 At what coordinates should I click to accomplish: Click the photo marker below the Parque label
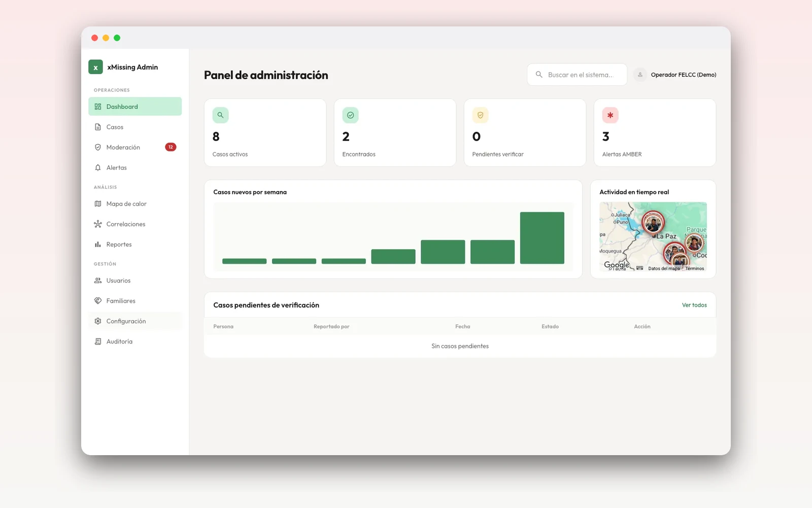tap(694, 243)
